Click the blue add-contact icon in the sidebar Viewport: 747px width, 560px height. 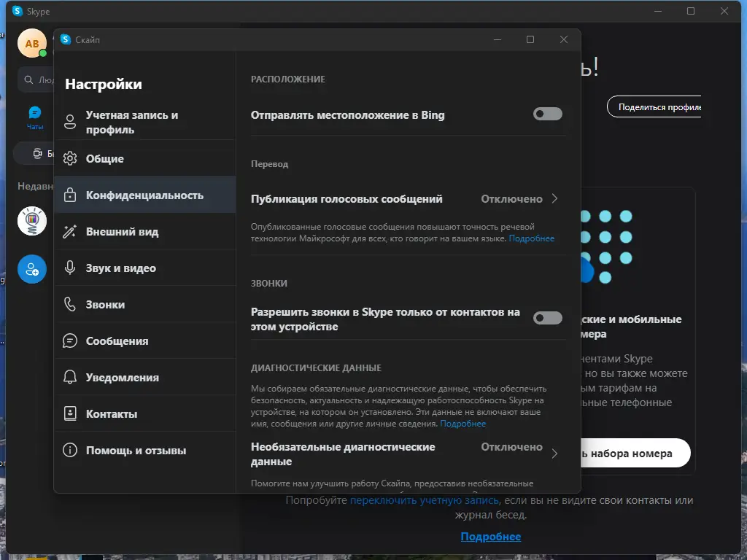[32, 269]
